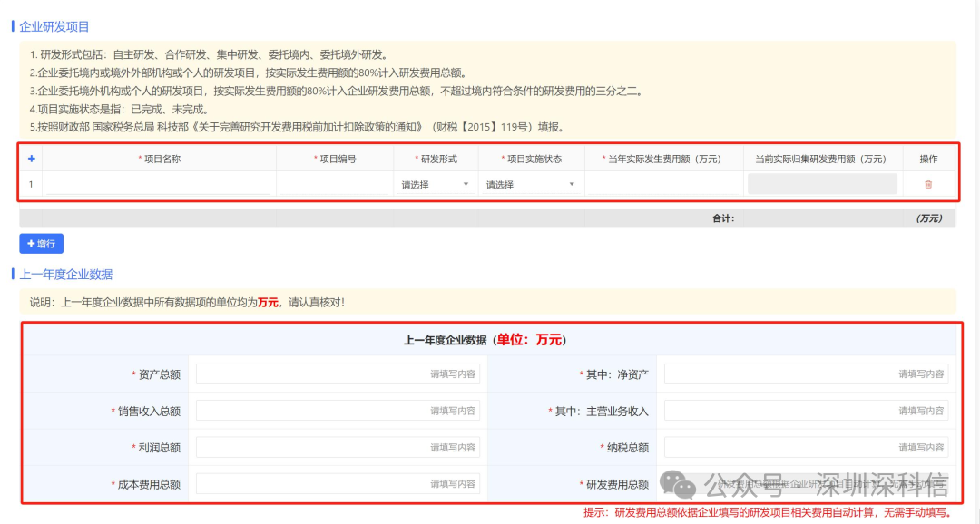Screen dimensions: 980x524
Task: Click row number 1 cell
Action: coord(31,184)
